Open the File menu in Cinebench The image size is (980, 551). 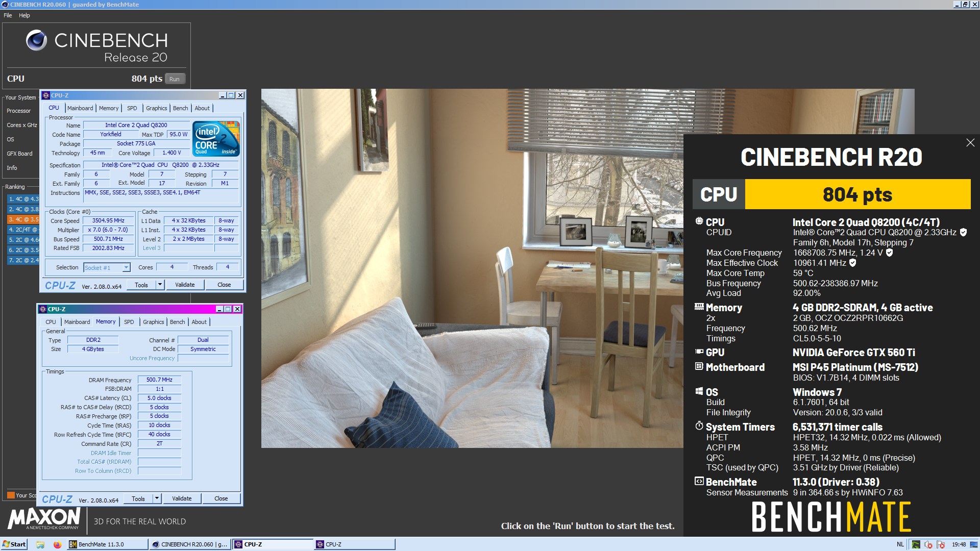coord(8,15)
